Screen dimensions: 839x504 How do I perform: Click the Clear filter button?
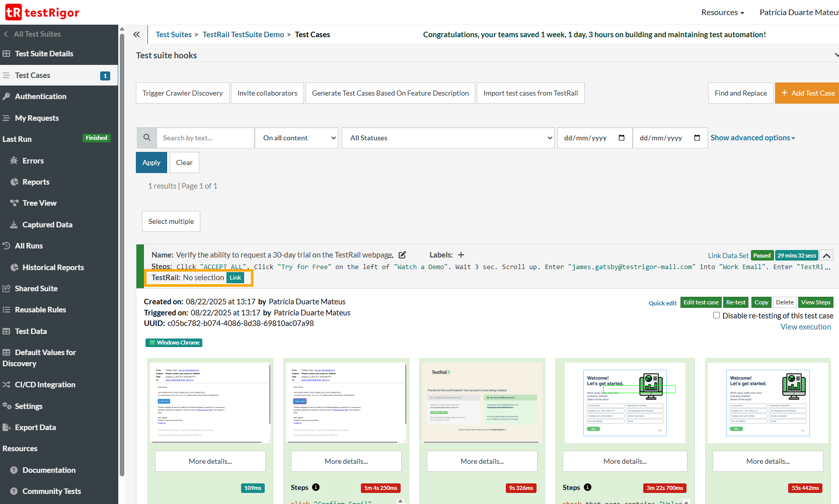point(184,162)
